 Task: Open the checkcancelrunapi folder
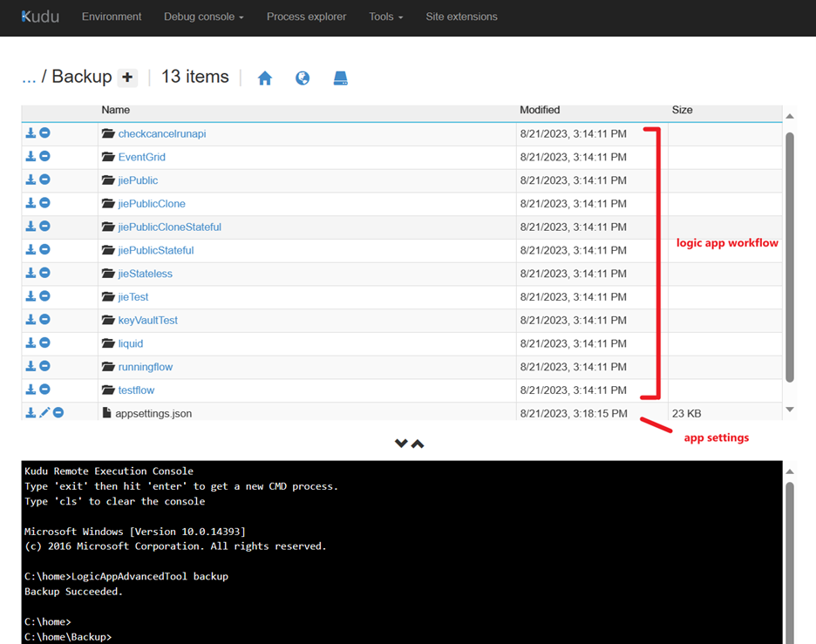pos(162,133)
